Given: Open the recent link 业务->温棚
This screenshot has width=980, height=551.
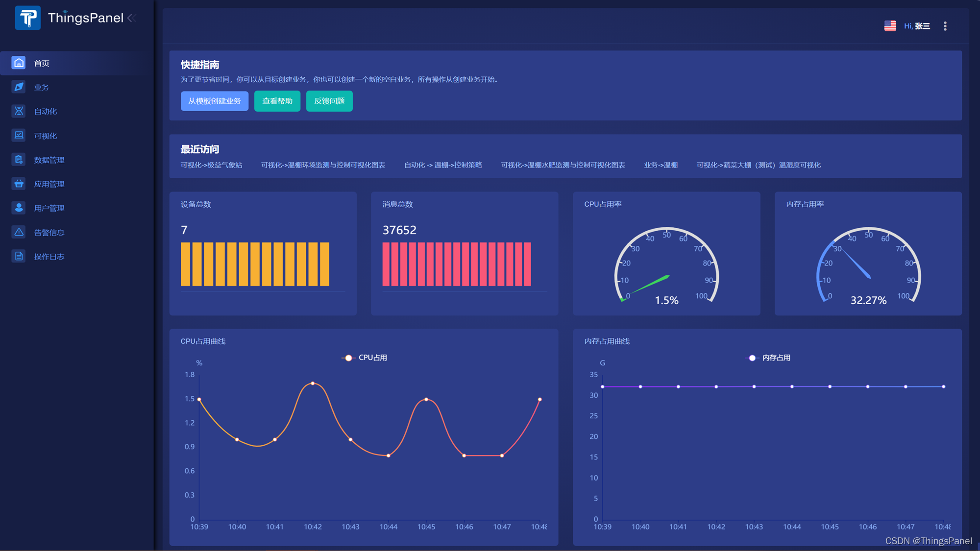Looking at the screenshot, I should click(661, 165).
